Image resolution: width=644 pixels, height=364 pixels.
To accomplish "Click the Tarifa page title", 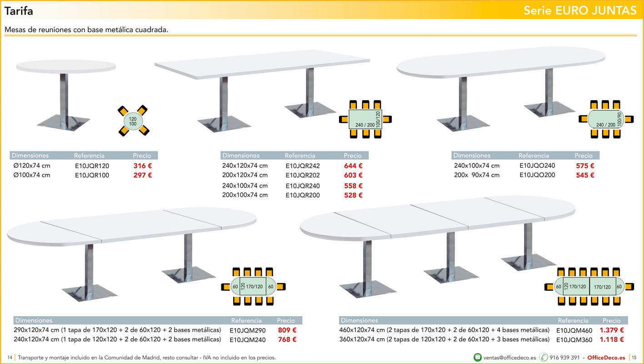I will [x=19, y=11].
